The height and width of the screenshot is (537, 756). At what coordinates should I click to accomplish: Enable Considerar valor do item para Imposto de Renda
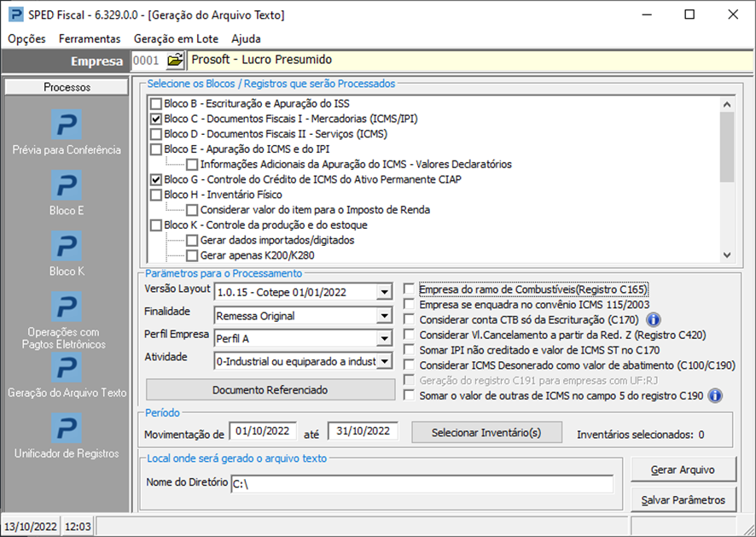[192, 210]
